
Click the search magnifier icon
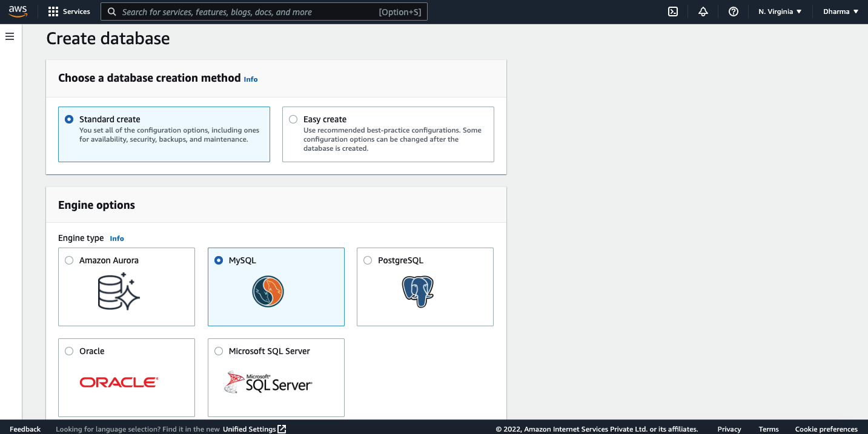point(111,12)
